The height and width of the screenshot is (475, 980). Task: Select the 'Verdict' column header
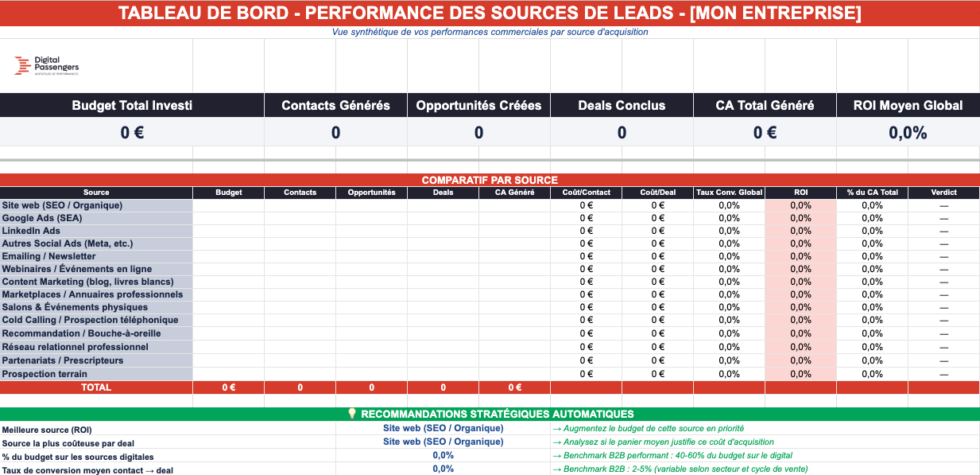click(x=944, y=192)
